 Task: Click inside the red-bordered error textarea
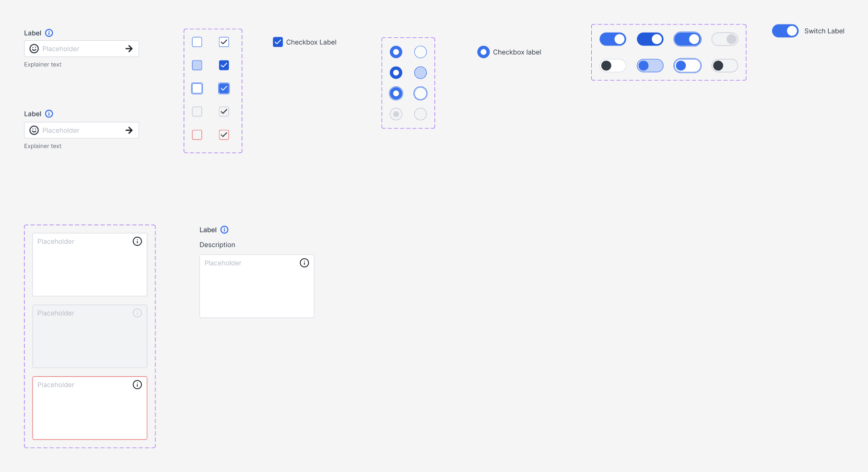coord(90,408)
